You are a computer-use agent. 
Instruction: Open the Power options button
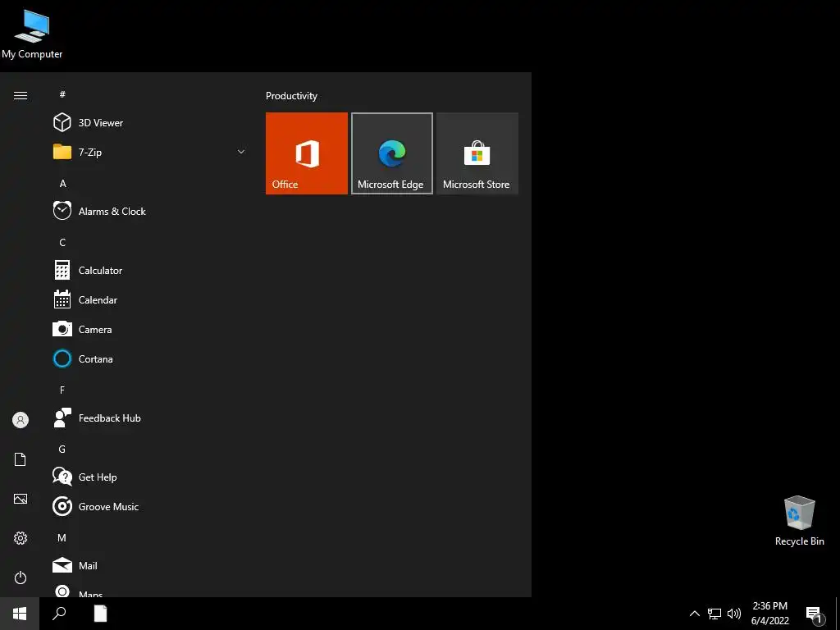(x=21, y=577)
